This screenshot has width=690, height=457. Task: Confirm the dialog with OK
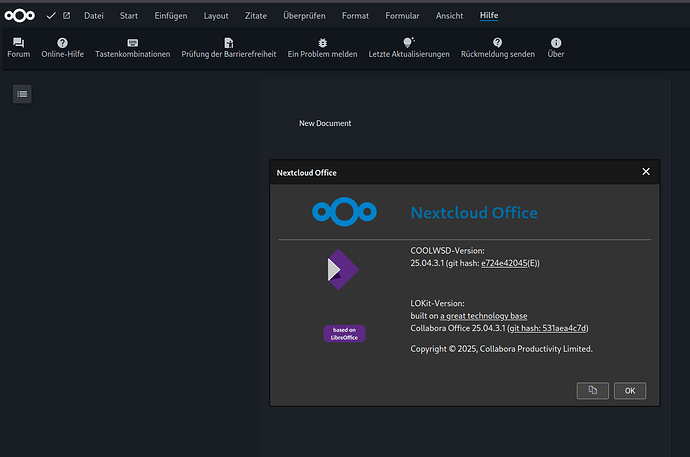click(x=630, y=391)
